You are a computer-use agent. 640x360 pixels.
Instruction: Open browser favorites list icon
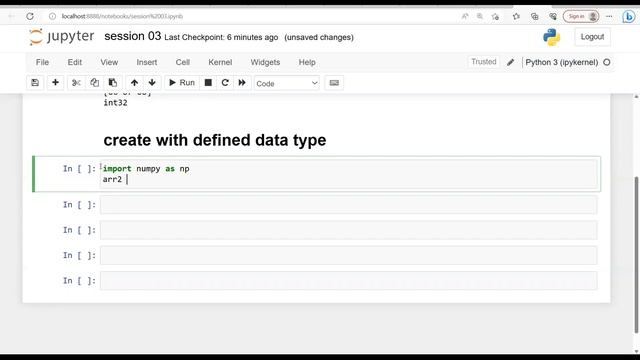coord(516,16)
